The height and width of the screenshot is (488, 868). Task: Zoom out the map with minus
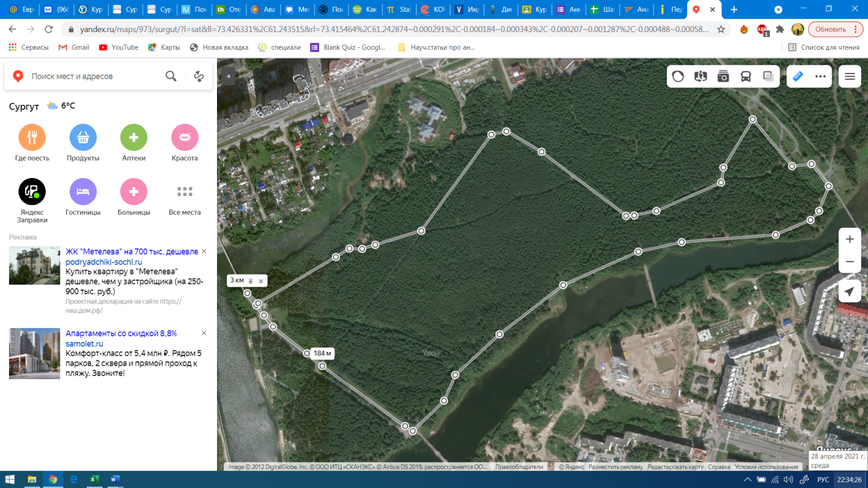click(850, 262)
